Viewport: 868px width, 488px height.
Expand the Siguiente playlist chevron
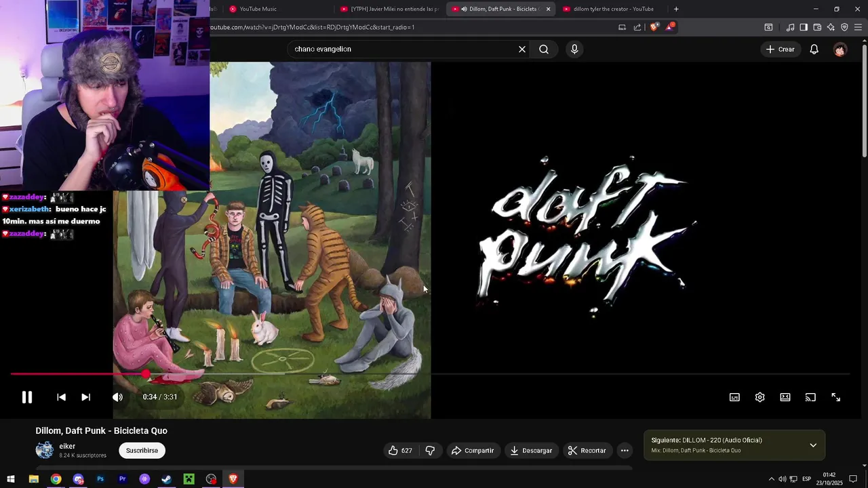(813, 445)
